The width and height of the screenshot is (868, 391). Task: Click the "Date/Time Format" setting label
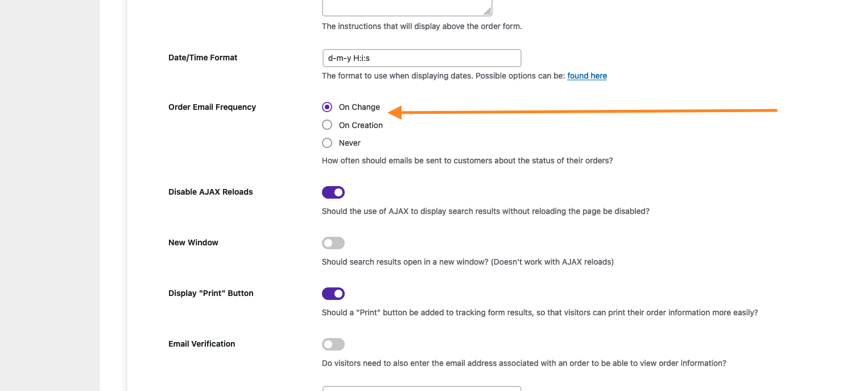203,57
